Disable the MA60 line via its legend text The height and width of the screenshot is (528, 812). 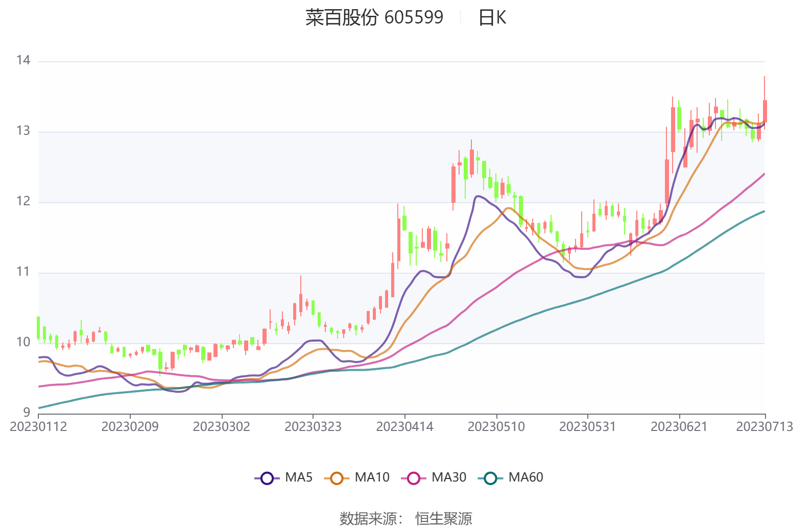coord(526,477)
